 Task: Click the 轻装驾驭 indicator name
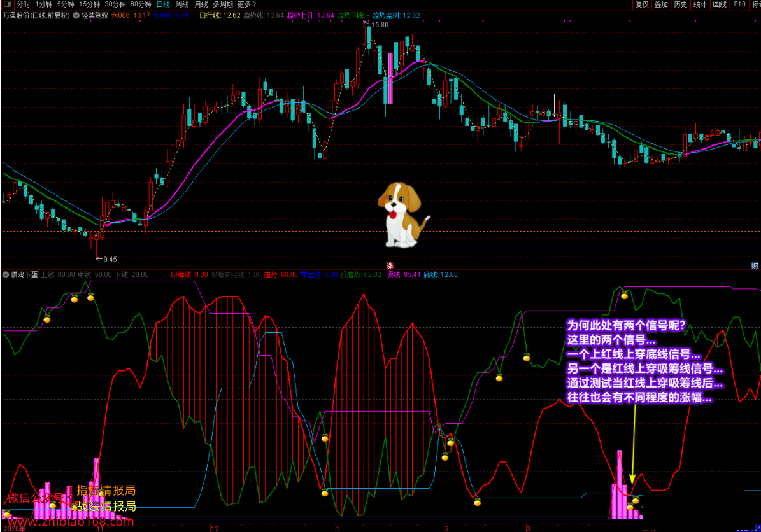pos(95,15)
